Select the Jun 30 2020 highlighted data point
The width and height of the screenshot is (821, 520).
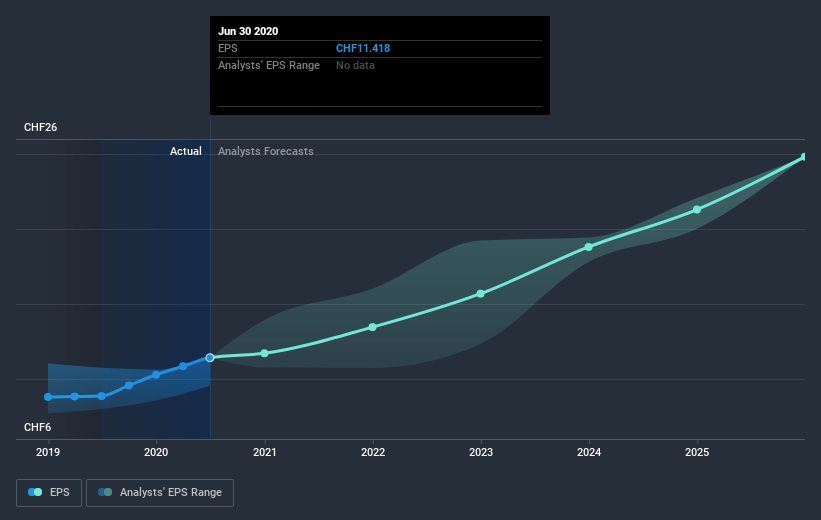click(210, 358)
